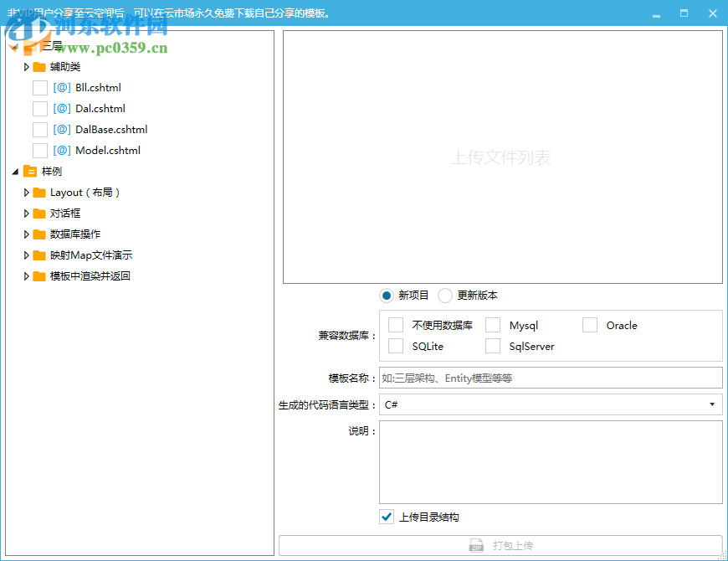
Task: Collapse the 样例 tree node
Action: pyautogui.click(x=15, y=172)
